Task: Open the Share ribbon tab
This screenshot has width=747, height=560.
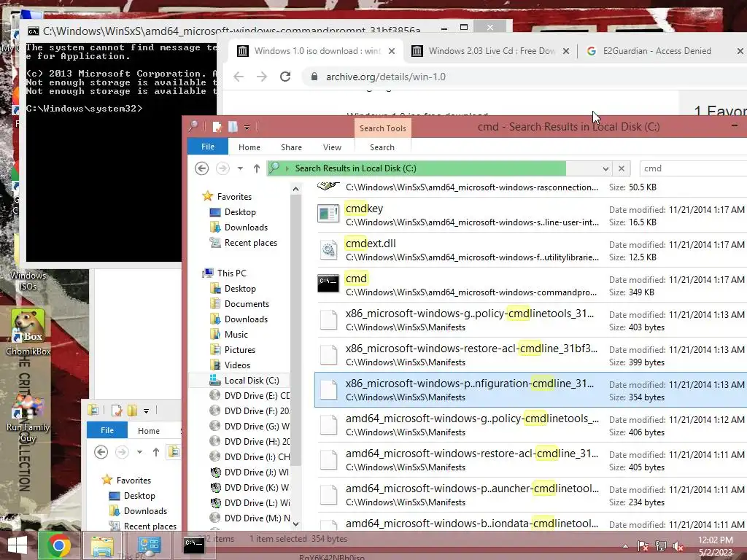Action: [x=291, y=147]
